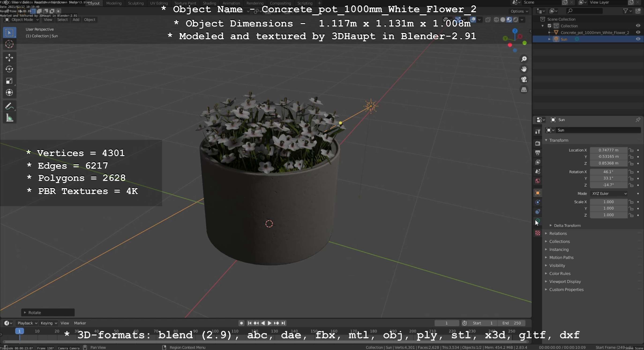The width and height of the screenshot is (644, 350).
Task: Open the viewport shading options arrow
Action: point(522,20)
